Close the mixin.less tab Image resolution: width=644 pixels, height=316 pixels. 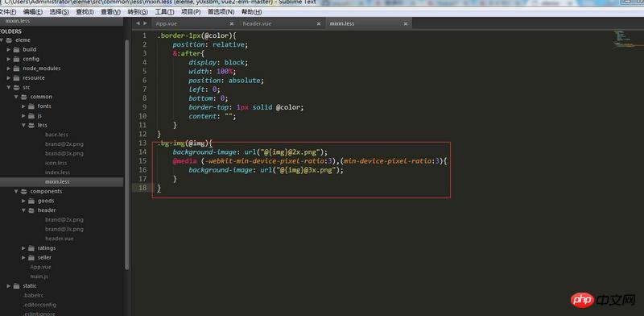click(406, 24)
